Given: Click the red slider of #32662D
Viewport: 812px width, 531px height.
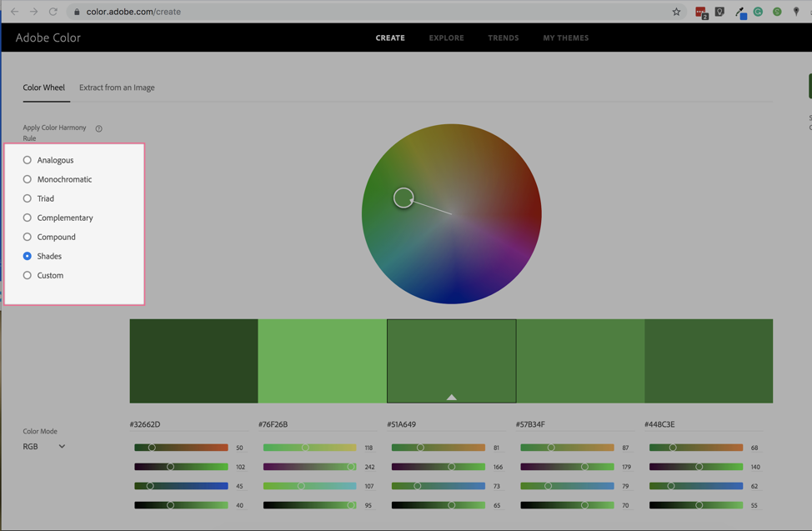Looking at the screenshot, I should point(181,447).
